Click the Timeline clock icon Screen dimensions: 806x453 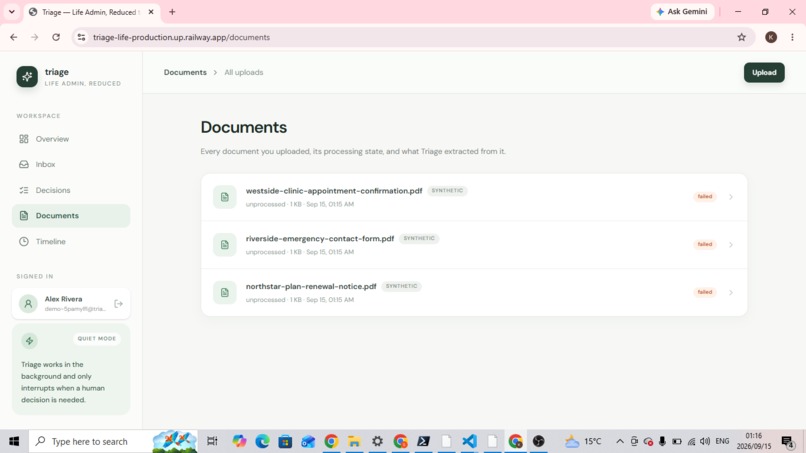tap(24, 241)
